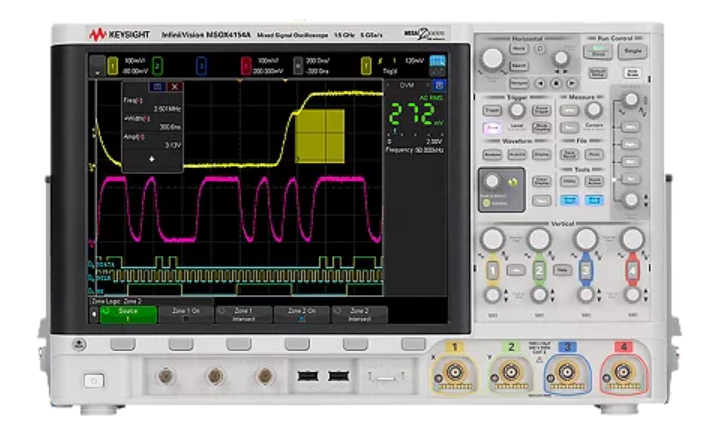Click the channel 1 vertical scale knob
702x435 pixels.
point(492,239)
